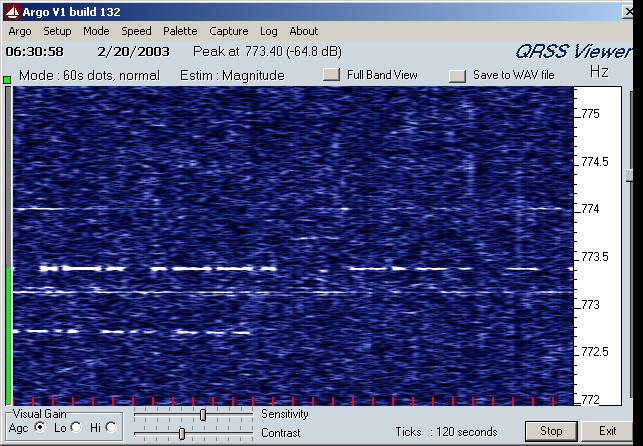Click the Sensitivity slider handle
Viewport: 643px width, 446px height.
point(203,414)
